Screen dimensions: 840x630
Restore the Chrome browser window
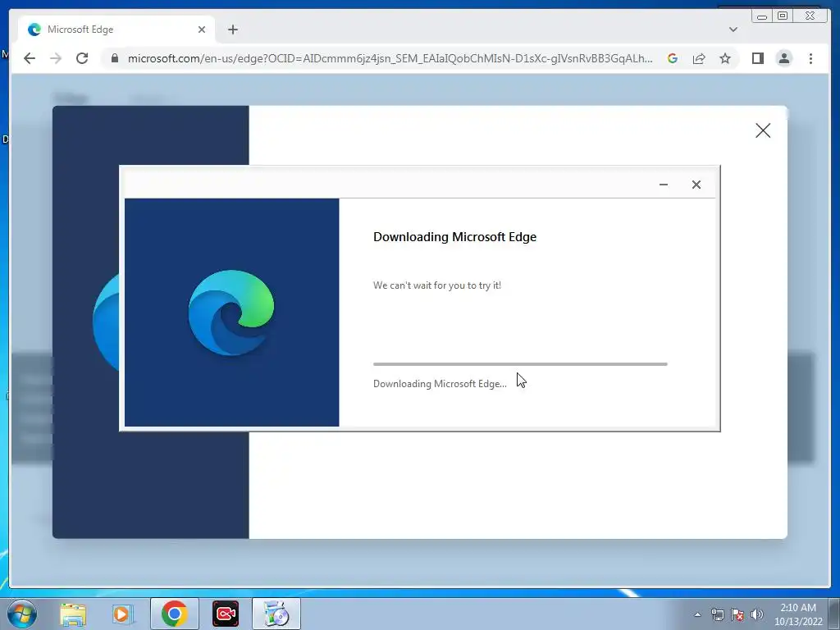(782, 16)
